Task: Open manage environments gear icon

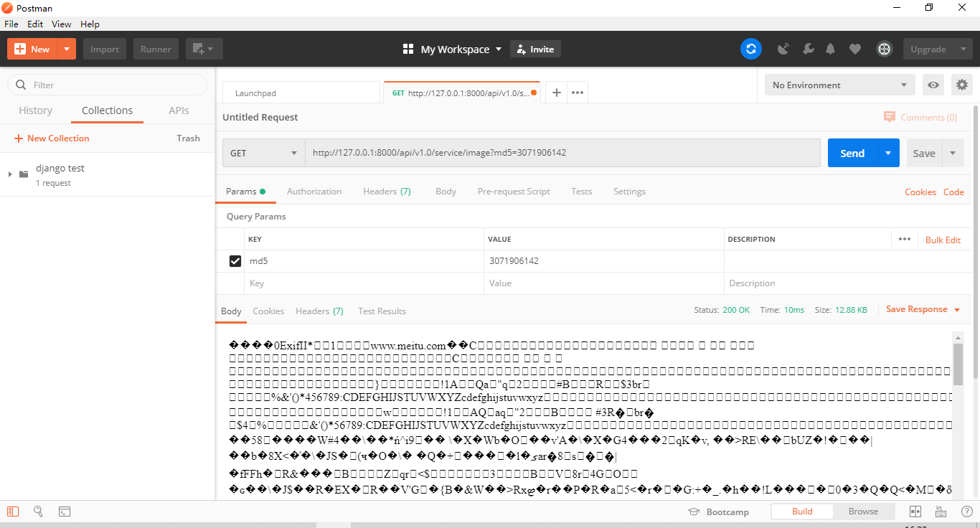Action: click(962, 85)
